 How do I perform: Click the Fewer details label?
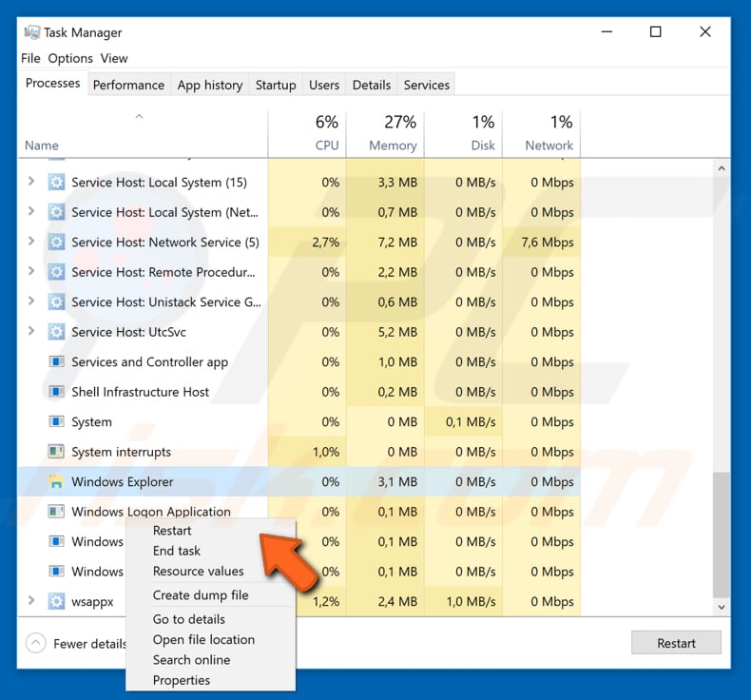click(x=90, y=644)
